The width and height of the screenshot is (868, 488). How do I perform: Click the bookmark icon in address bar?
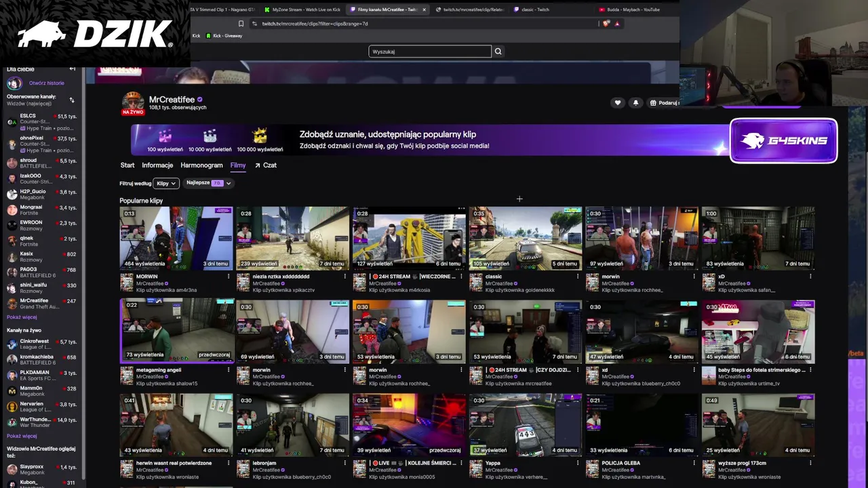[241, 24]
